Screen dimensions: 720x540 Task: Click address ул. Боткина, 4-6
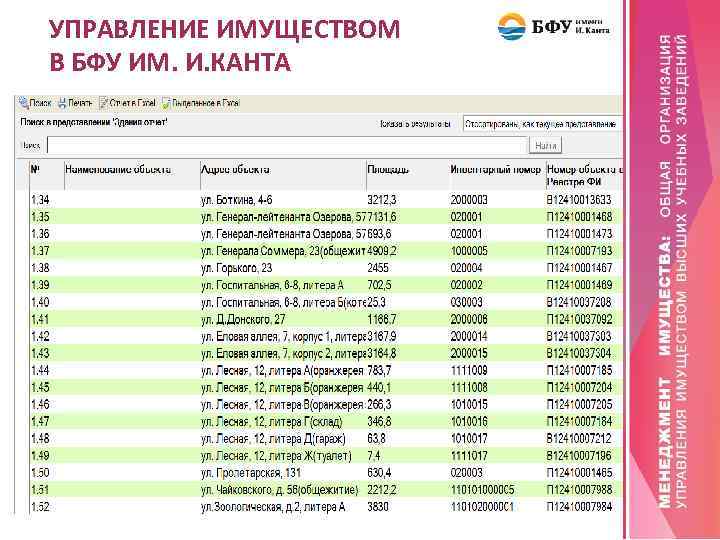(236, 200)
